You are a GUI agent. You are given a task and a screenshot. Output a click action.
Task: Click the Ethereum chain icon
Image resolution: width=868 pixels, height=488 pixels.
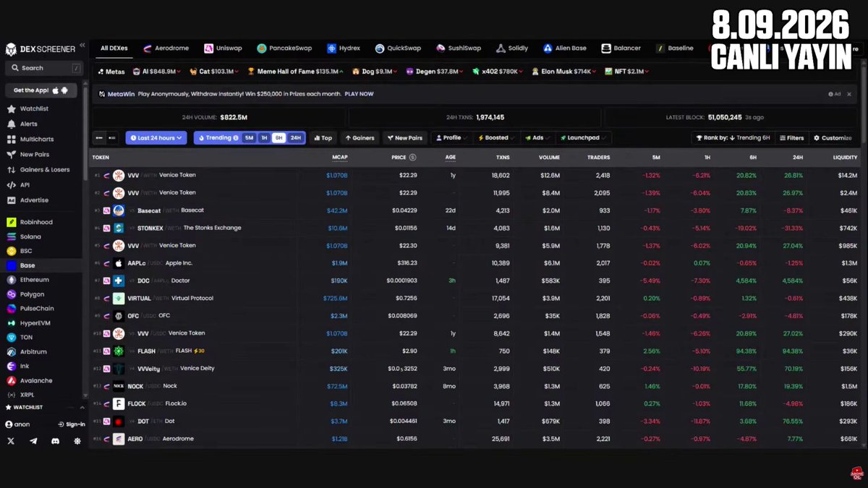tap(11, 280)
